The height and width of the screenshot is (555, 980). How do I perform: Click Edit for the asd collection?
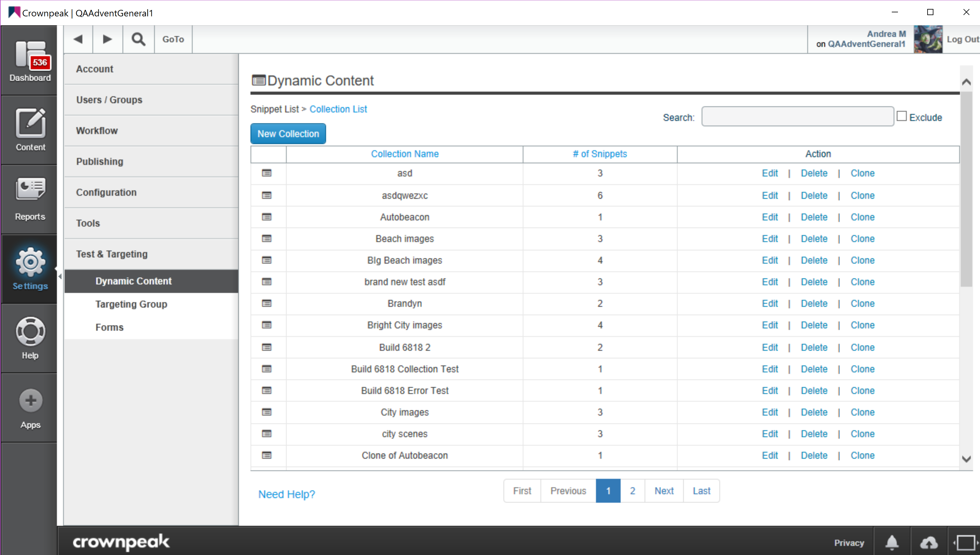coord(770,173)
